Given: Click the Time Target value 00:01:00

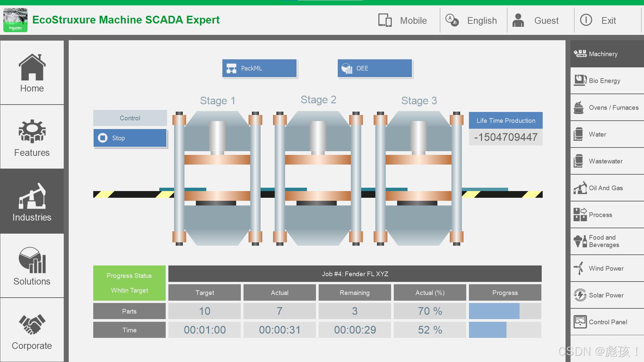Looking at the screenshot, I should [205, 330].
